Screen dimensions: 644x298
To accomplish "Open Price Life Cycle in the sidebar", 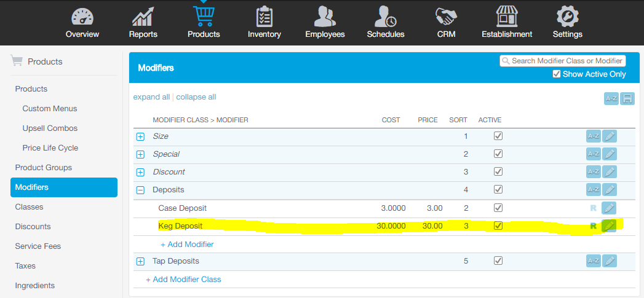I will pyautogui.click(x=50, y=147).
